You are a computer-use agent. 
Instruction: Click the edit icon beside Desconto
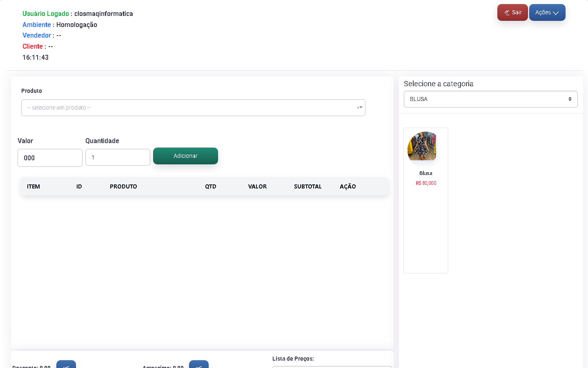[x=66, y=365]
